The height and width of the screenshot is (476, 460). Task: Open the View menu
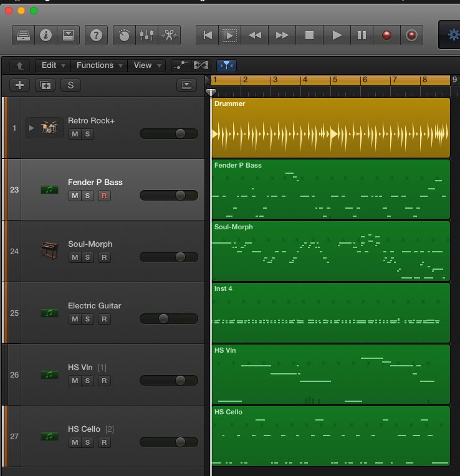tap(146, 65)
